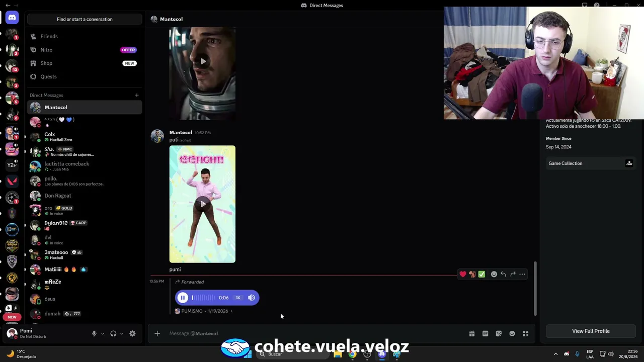Open weather widget showing 15°C Despejado
Screen dimensions: 644x362
point(22,354)
